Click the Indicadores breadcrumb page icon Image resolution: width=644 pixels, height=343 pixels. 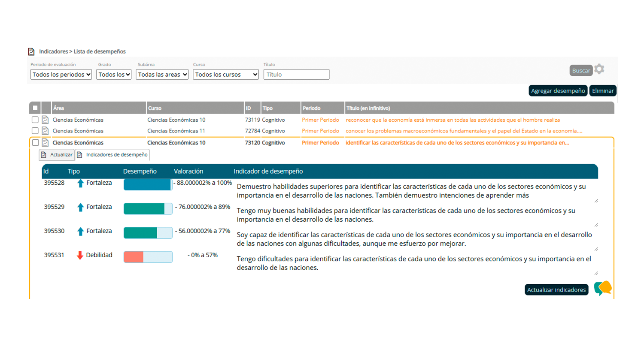click(31, 51)
